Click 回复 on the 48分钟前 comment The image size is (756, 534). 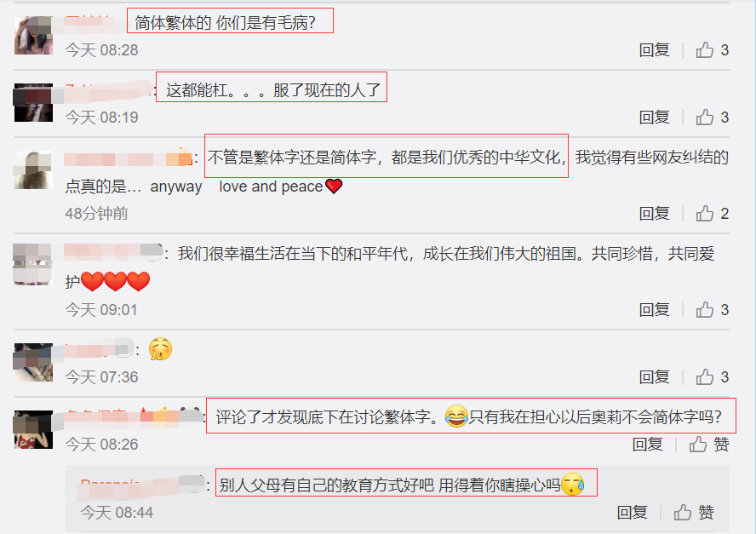pos(655,214)
